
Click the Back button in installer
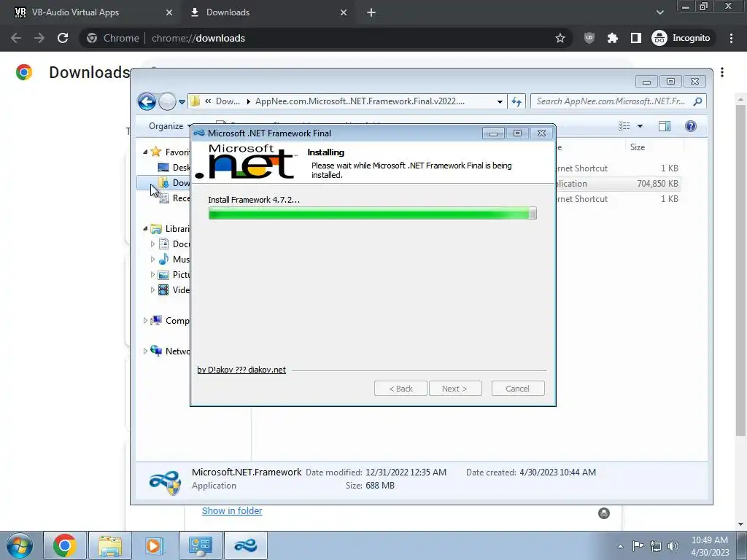pos(400,389)
